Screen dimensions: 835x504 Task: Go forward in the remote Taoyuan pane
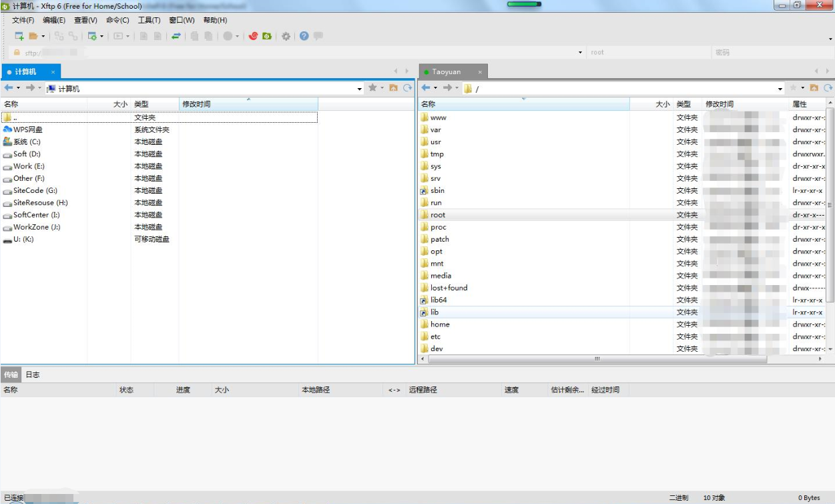[x=447, y=88]
